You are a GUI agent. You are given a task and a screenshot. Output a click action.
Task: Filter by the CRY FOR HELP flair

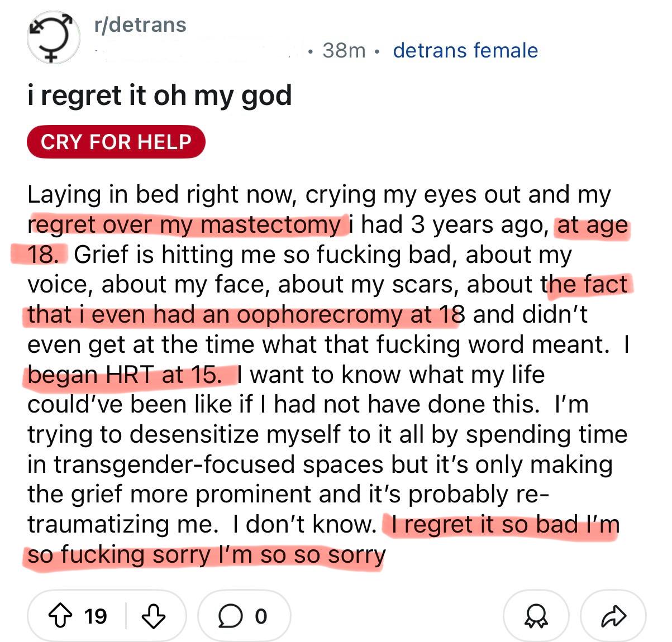pyautogui.click(x=116, y=142)
